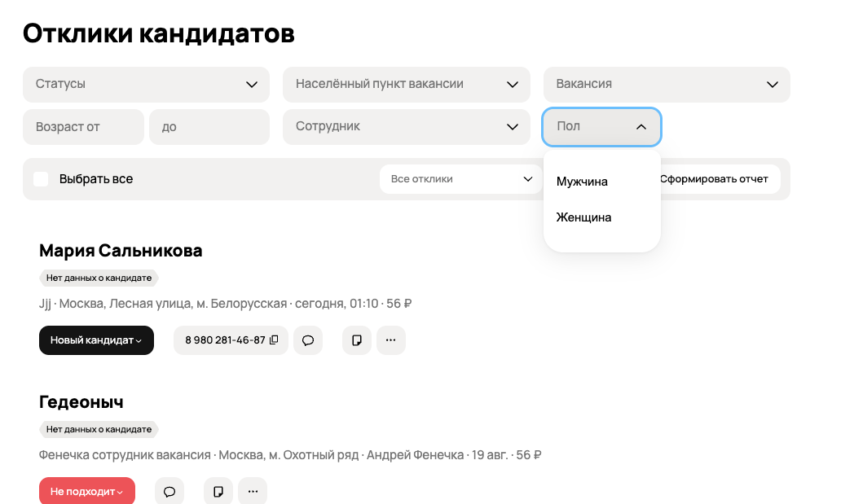Choose Женщина in the Пол menu
Screen dimensions: 854x504
click(583, 217)
